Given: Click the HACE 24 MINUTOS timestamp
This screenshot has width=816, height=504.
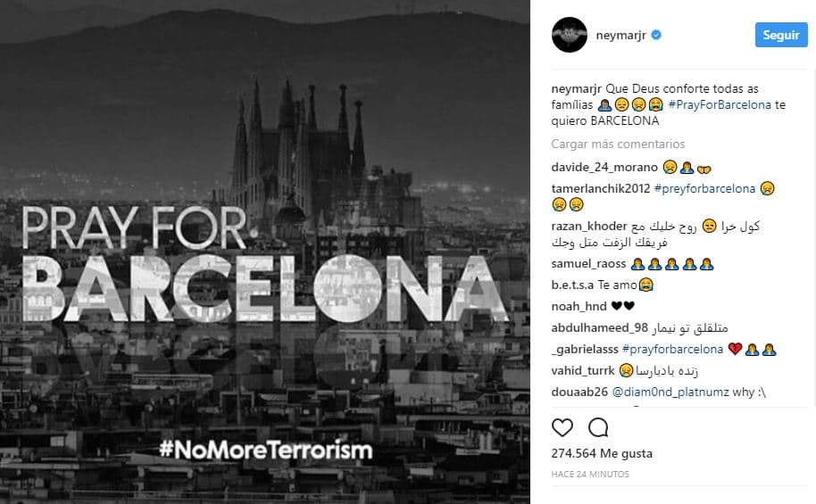Looking at the screenshot, I should pos(590,474).
